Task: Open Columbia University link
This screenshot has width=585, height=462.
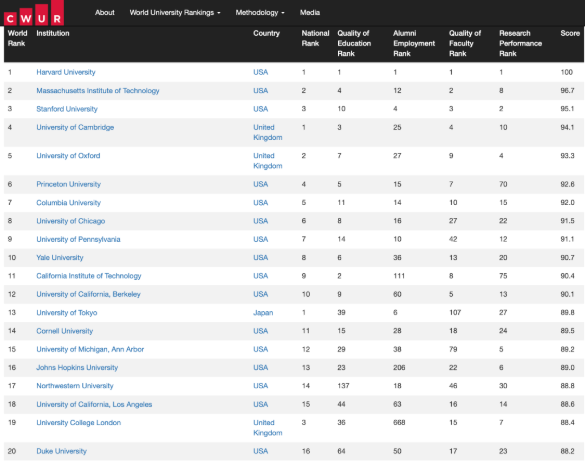Action: [x=69, y=203]
